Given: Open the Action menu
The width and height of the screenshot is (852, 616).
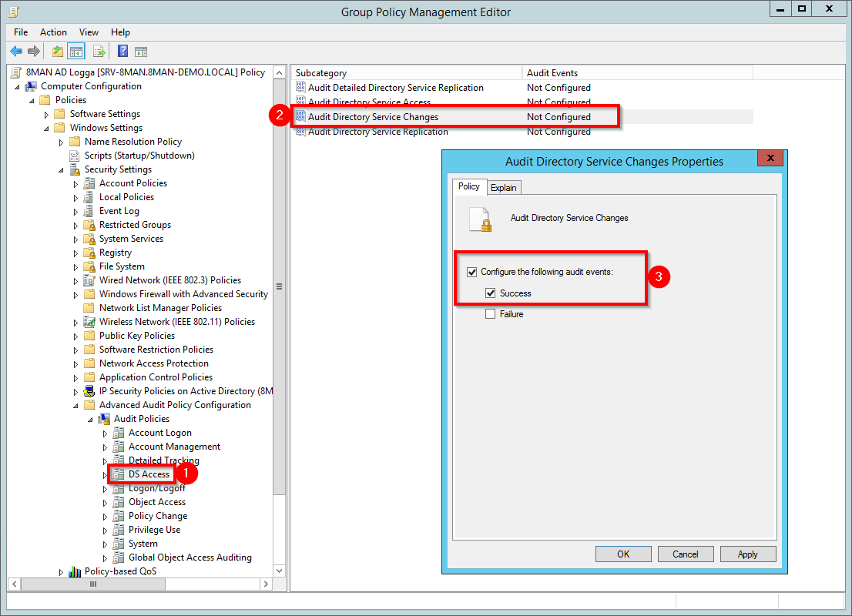Looking at the screenshot, I should click(x=53, y=32).
